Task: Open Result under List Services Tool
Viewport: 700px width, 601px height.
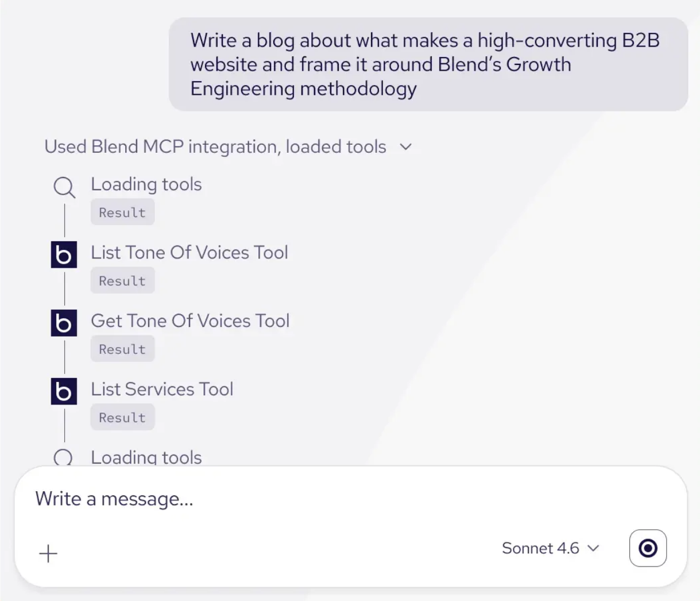Action: pos(122,418)
